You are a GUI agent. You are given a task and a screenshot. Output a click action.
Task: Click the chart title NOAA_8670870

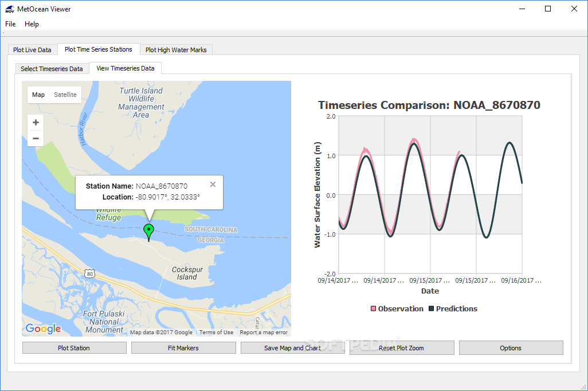(429, 105)
